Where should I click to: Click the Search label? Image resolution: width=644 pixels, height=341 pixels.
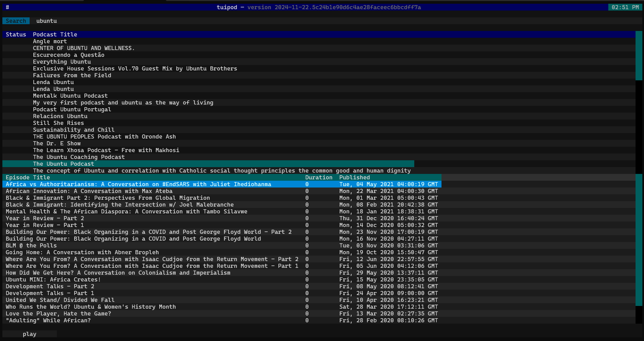[x=16, y=21]
